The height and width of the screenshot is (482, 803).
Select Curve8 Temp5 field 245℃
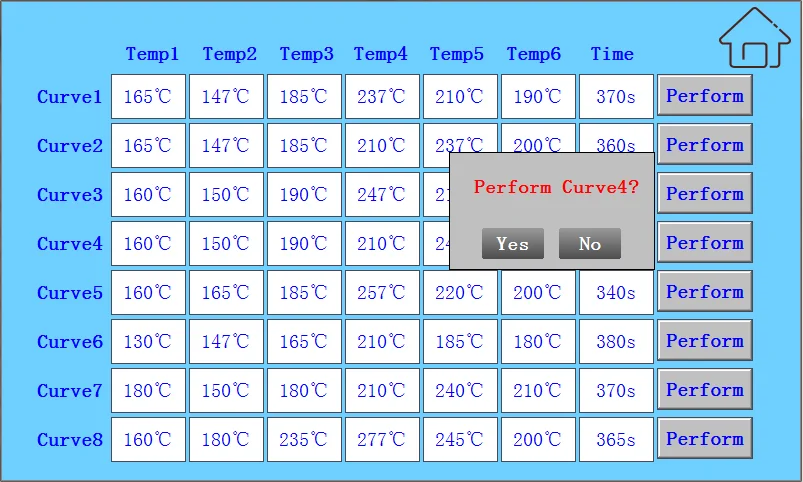[460, 439]
